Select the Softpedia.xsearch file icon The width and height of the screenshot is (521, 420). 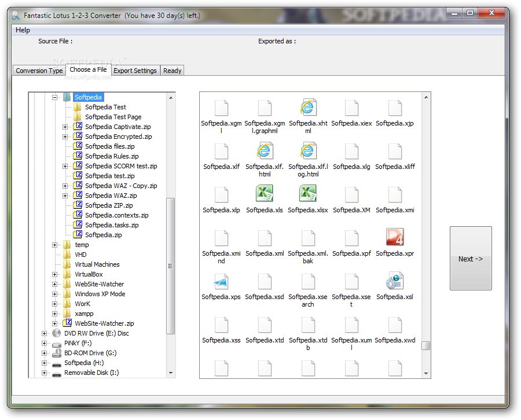pos(309,282)
